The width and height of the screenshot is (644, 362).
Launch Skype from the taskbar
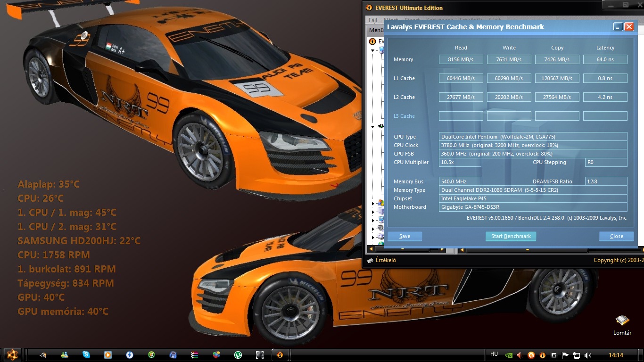(86, 355)
